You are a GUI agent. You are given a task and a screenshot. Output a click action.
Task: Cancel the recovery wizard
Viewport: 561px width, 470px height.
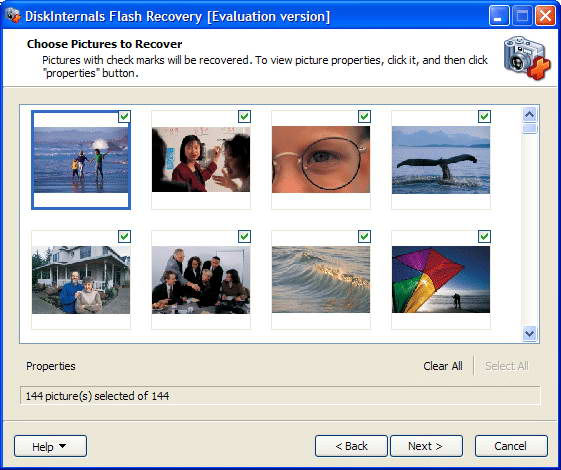coord(511,446)
